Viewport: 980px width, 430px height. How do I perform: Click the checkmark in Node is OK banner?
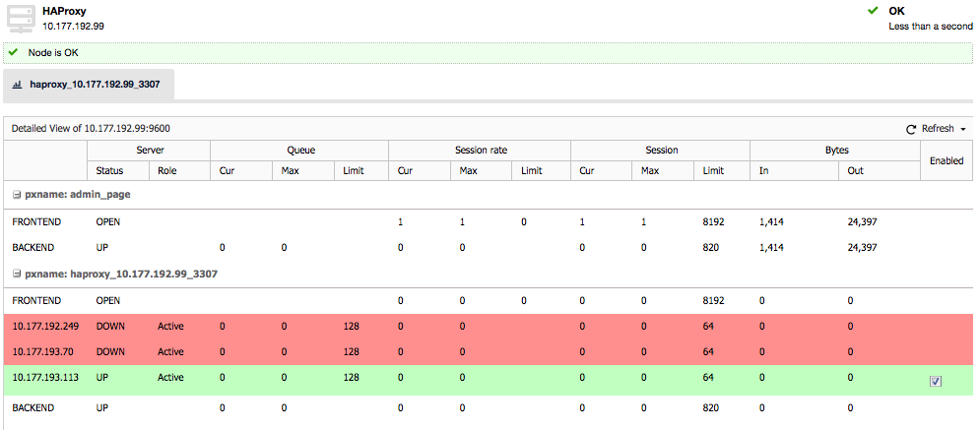[13, 52]
